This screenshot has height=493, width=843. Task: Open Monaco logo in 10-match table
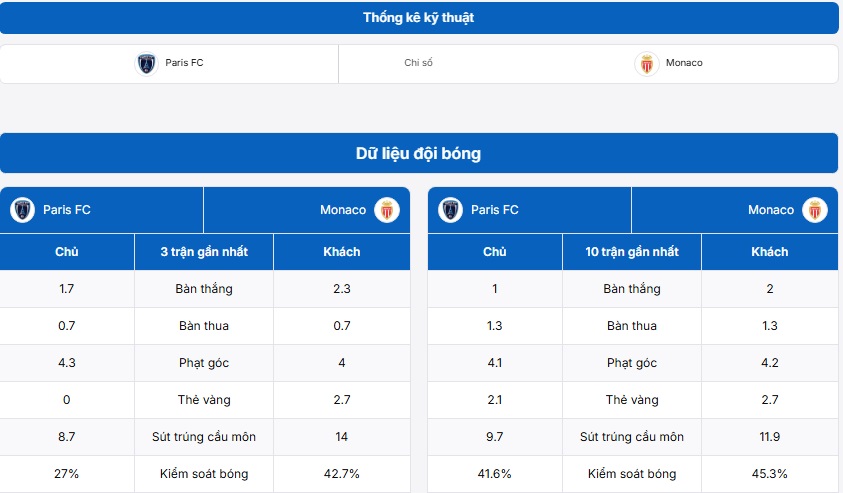tap(814, 210)
